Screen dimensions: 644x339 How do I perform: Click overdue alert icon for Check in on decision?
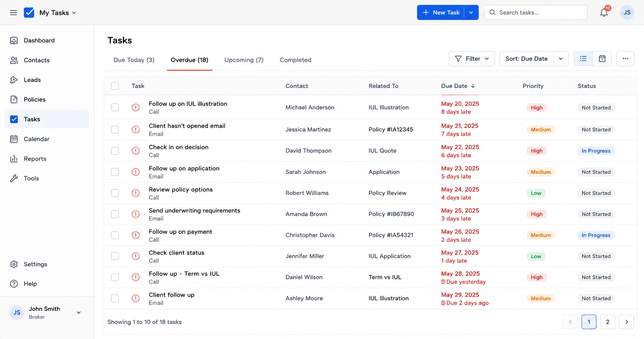pos(136,151)
